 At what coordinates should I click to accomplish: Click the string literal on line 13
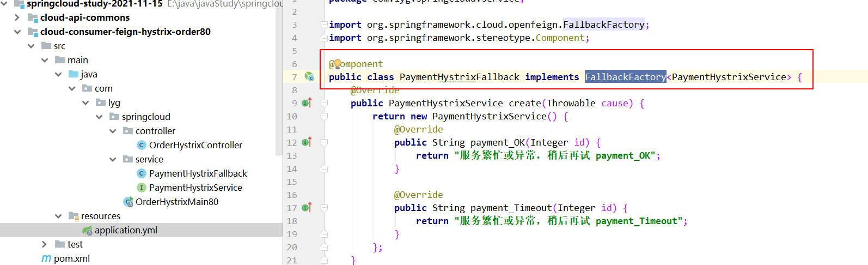pyautogui.click(x=554, y=155)
